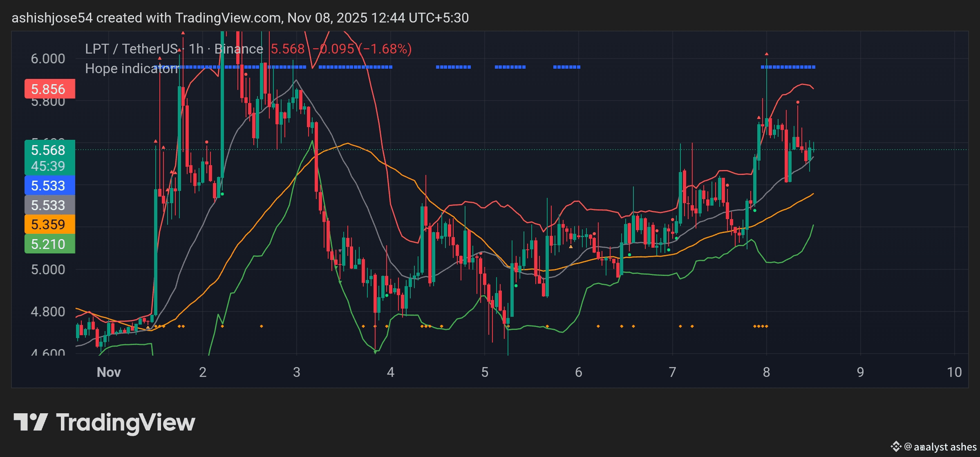
Task: Select the Hope indicator legend label
Action: 132,68
